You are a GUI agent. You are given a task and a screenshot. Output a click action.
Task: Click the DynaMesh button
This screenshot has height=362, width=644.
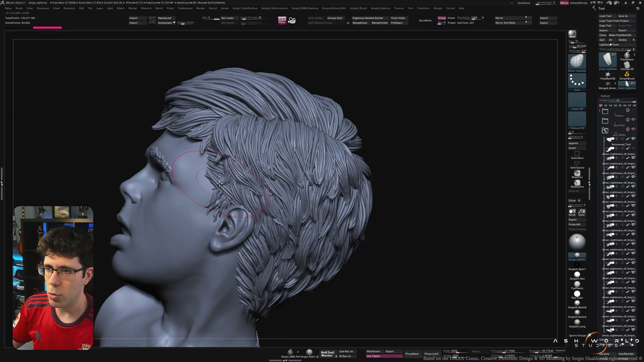click(x=425, y=20)
